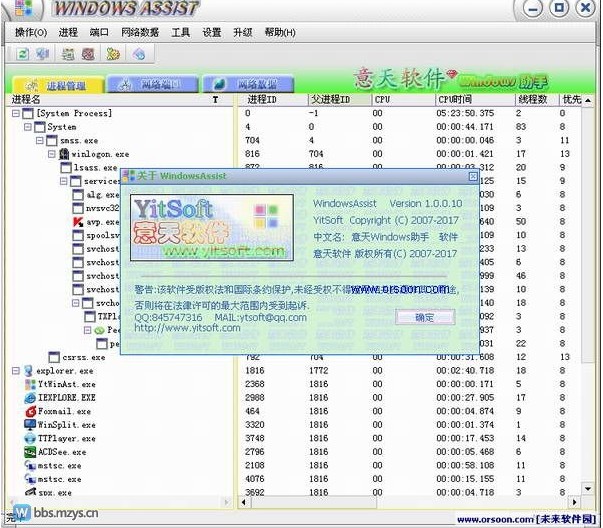This screenshot has width=603, height=528.
Task: Collapse the [System Process] tree node
Action: pos(16,114)
